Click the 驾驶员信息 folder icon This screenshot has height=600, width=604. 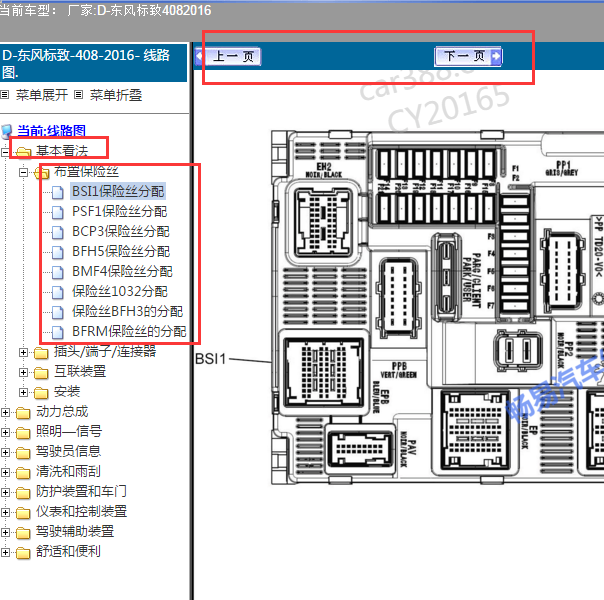coord(23,453)
